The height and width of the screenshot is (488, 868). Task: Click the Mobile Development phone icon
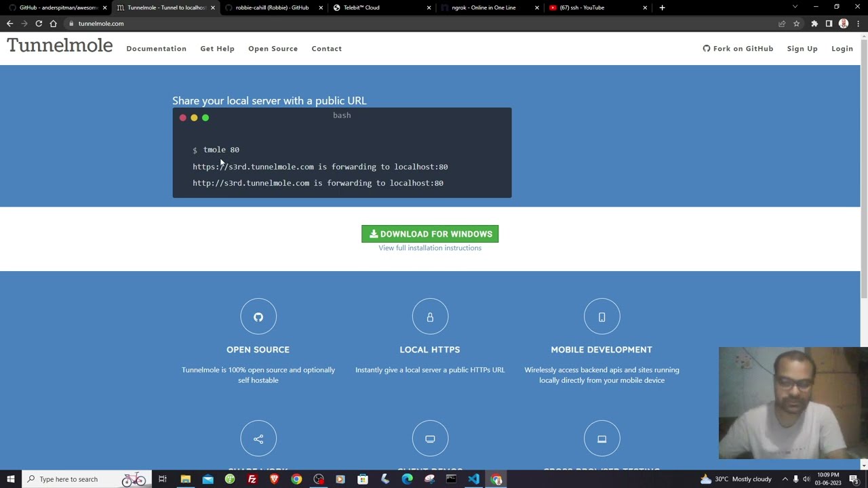pos(601,317)
